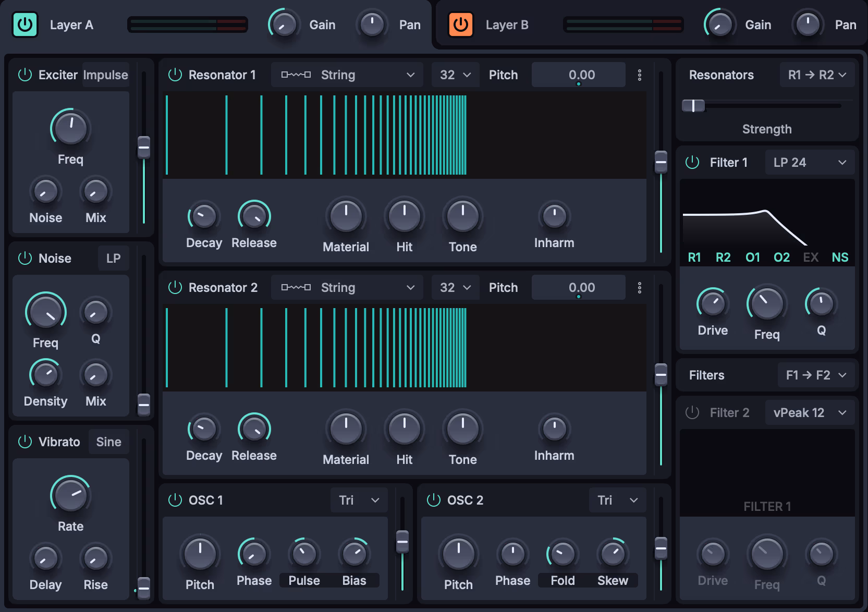The height and width of the screenshot is (612, 868).
Task: Click the Exciter Impulse type button
Action: click(x=105, y=75)
